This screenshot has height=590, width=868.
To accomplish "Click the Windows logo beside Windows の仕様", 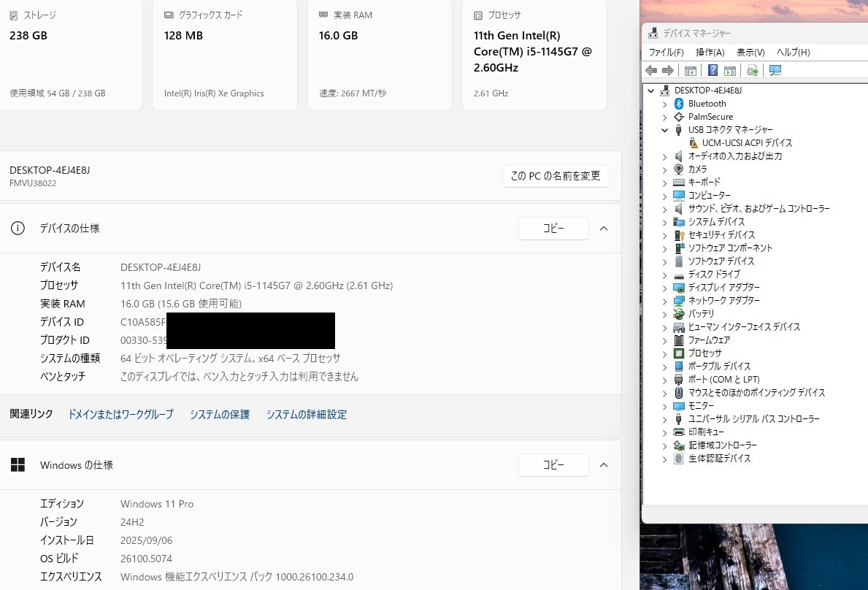I will [x=18, y=465].
